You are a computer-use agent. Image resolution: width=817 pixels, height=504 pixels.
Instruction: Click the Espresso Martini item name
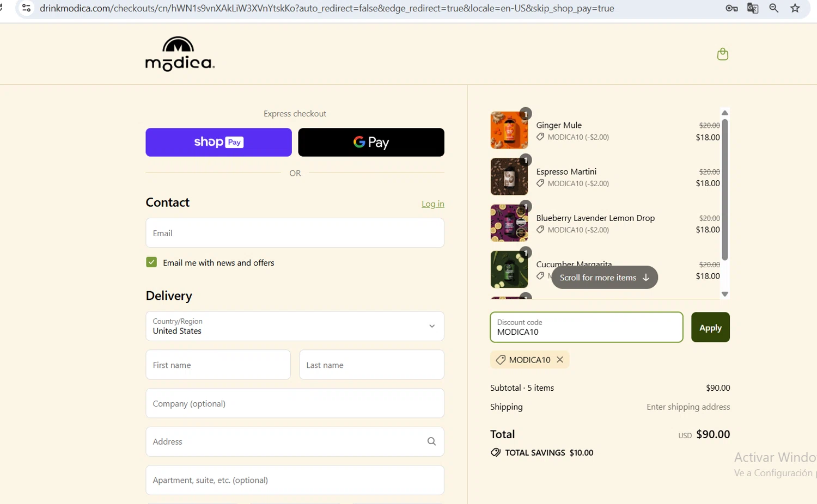pos(566,171)
